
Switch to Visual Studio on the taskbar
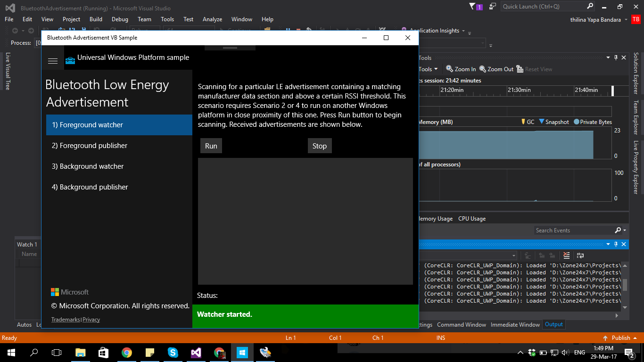196,352
